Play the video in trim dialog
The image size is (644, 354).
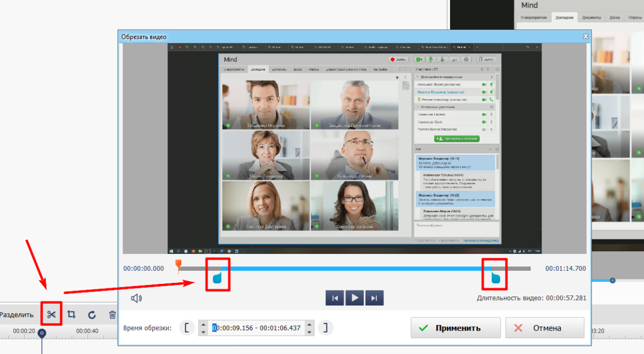[354, 298]
